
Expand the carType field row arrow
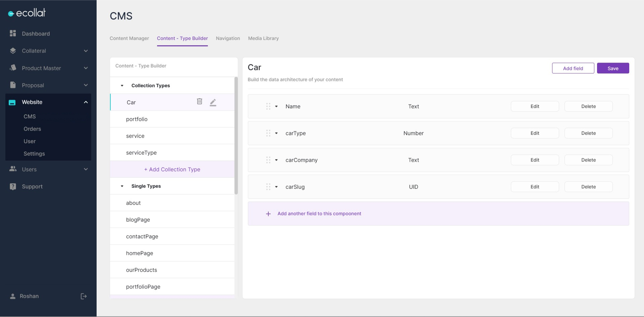pyautogui.click(x=276, y=133)
